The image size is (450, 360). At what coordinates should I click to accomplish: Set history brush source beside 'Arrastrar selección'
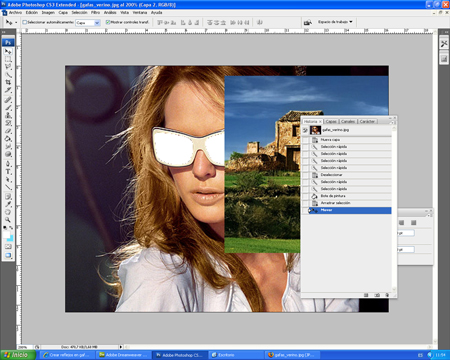(x=305, y=203)
